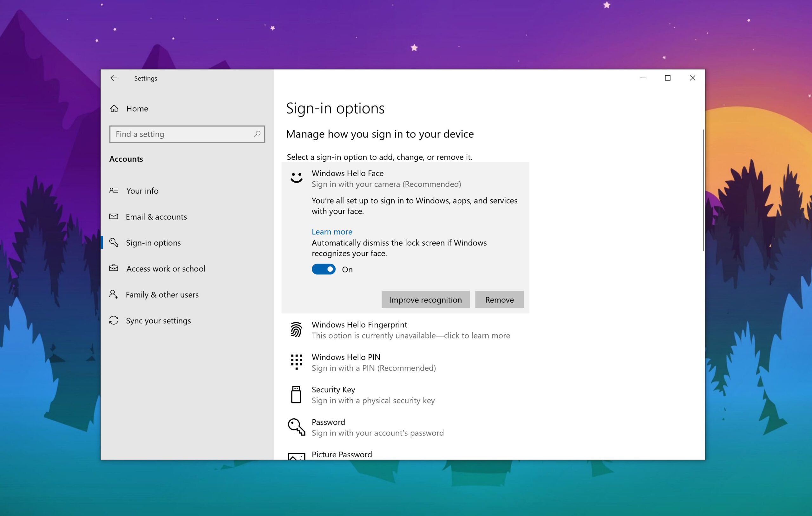Viewport: 812px width, 516px height.
Task: Click the Picture Password image icon
Action: [x=296, y=456]
